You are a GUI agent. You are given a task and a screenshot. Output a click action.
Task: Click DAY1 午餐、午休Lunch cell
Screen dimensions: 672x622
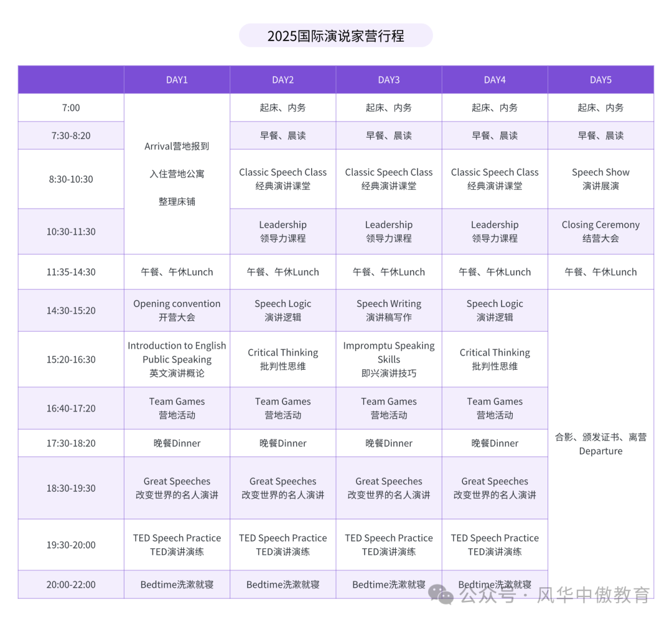click(177, 272)
